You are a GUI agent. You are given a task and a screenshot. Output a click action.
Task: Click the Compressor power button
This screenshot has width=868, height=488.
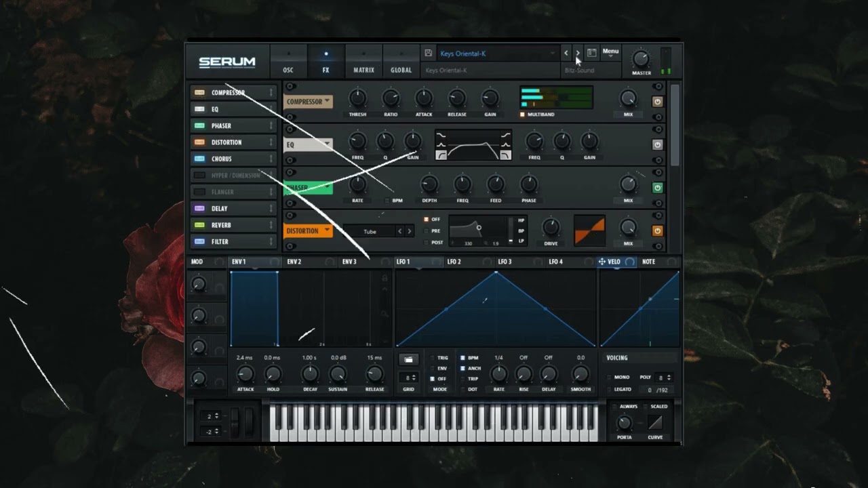point(657,102)
